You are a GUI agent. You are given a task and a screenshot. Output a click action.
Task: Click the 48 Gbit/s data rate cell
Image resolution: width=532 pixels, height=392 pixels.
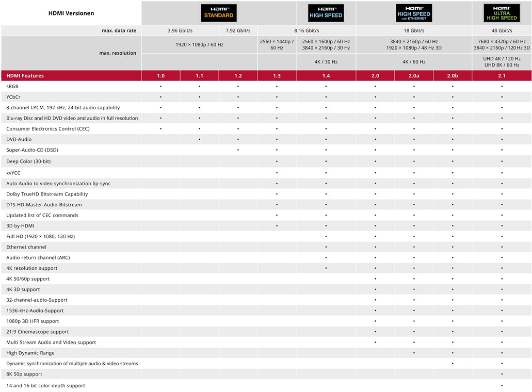point(502,31)
